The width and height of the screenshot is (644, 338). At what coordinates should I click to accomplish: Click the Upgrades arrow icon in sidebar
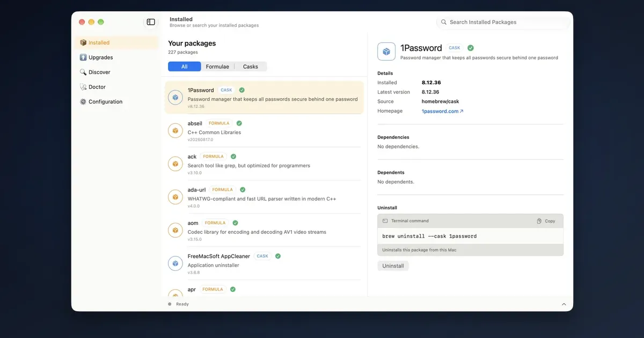[83, 57]
